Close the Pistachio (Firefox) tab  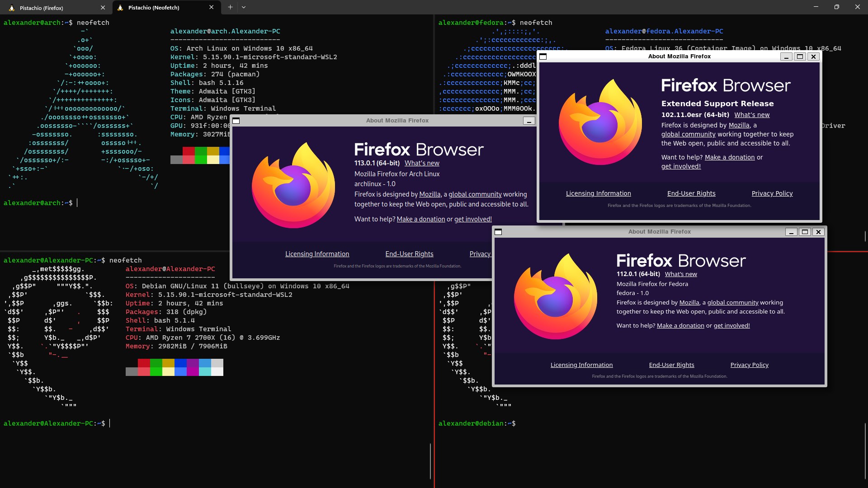pyautogui.click(x=103, y=8)
